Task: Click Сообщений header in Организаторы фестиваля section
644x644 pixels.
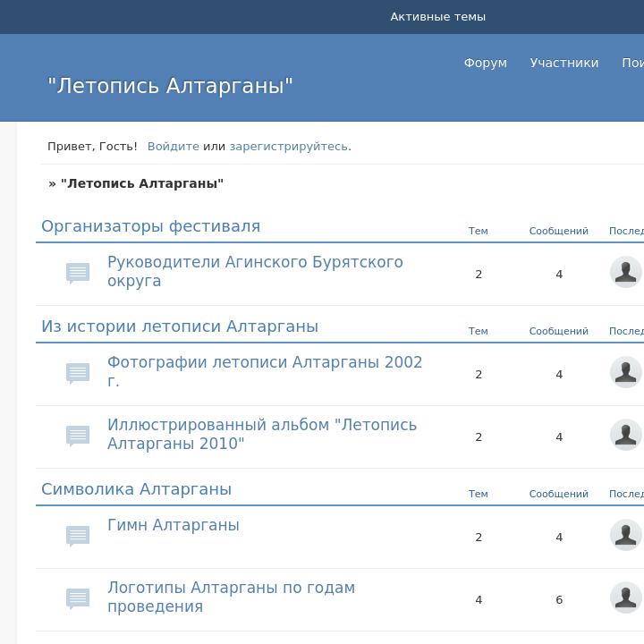Action: coord(558,231)
